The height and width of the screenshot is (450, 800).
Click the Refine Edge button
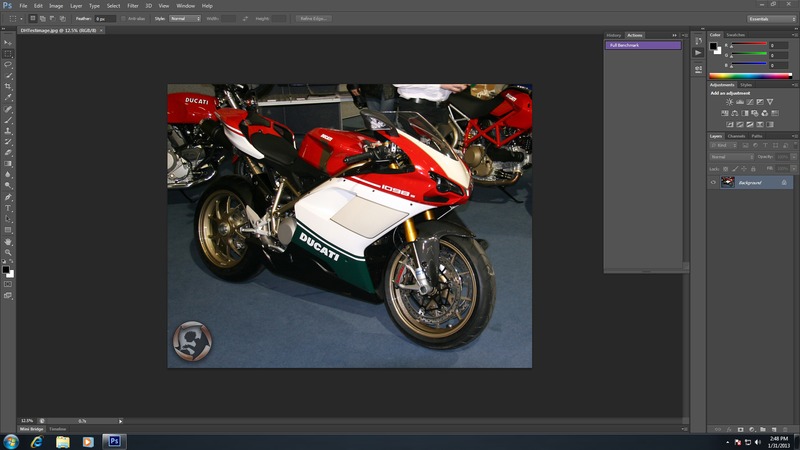click(x=314, y=19)
